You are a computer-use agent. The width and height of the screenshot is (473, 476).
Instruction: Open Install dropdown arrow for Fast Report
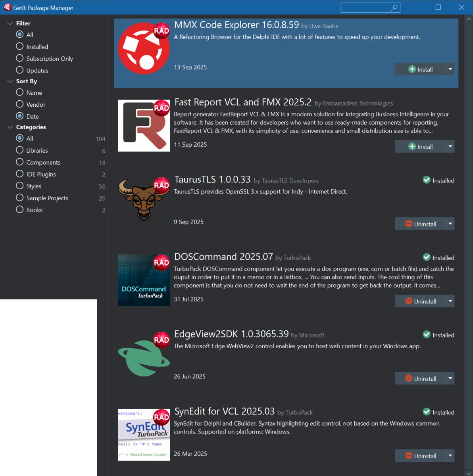(450, 146)
